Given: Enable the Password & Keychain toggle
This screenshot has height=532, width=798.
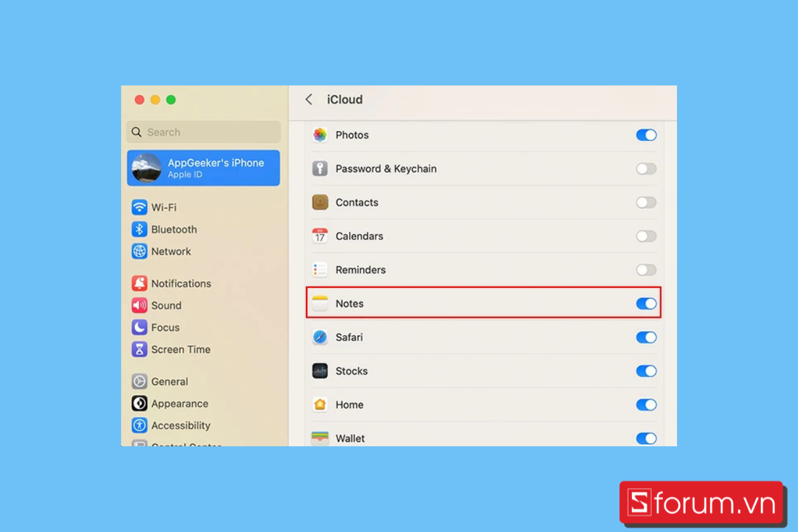Looking at the screenshot, I should click(646, 169).
